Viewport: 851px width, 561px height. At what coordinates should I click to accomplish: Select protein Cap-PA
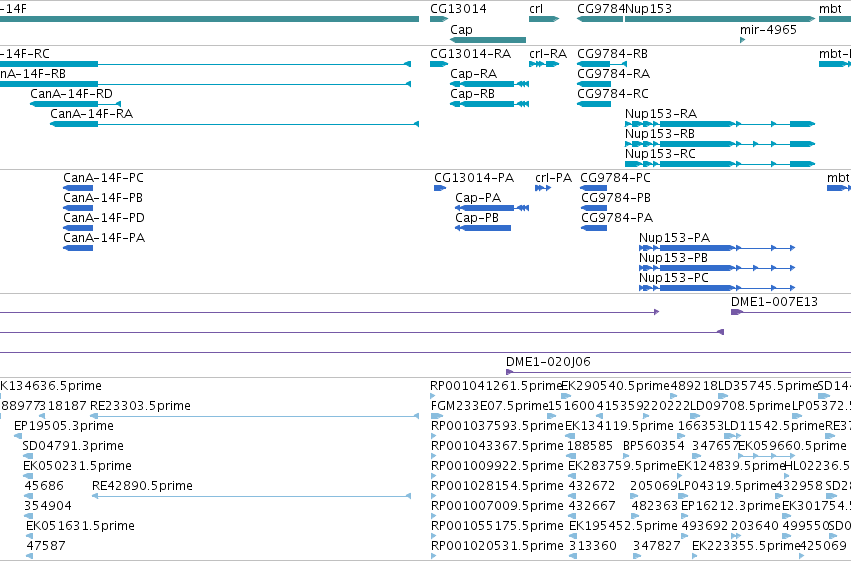click(478, 198)
